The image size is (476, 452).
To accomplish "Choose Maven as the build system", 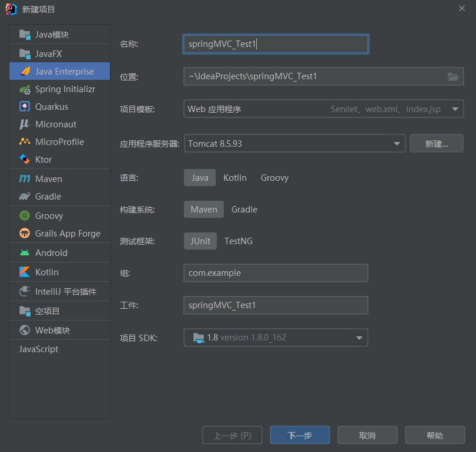I will coord(204,210).
